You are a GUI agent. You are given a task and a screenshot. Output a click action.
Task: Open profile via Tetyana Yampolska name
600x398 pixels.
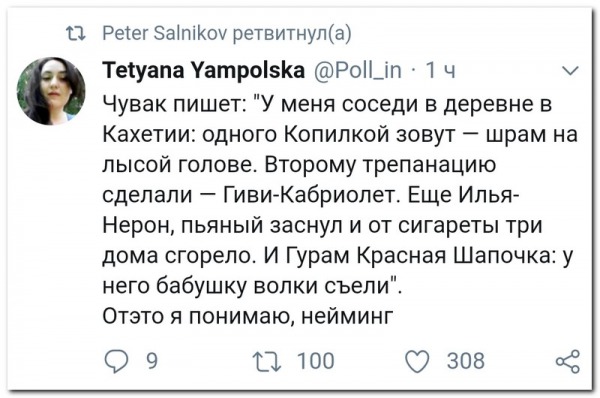[x=204, y=70]
